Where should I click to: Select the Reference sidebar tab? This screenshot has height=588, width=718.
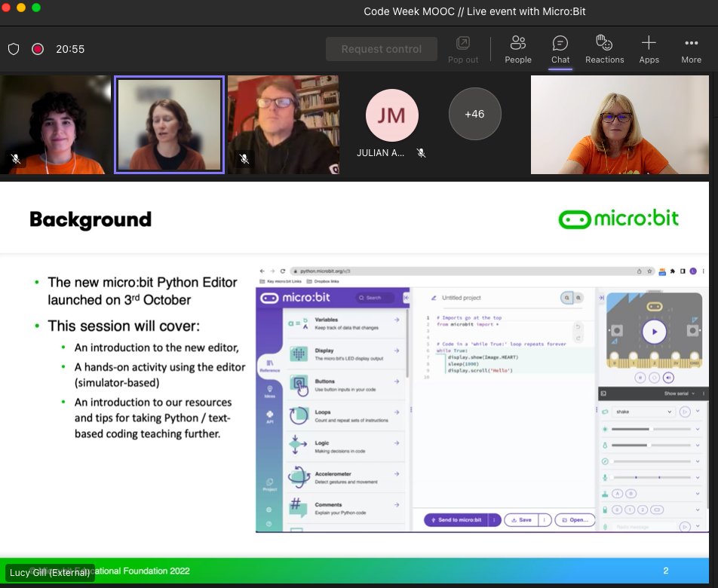270,366
